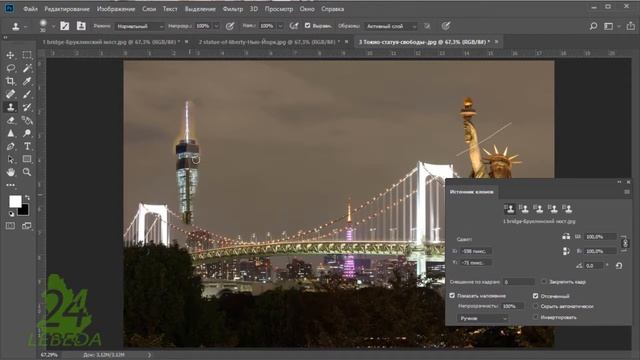Image resolution: width=640 pixels, height=360 pixels.
Task: Enable airbrush build-up mode icon
Action: pos(294,26)
